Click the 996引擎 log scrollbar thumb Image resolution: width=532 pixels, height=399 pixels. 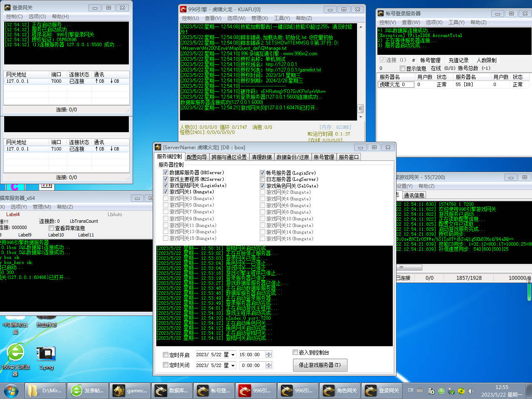click(x=360, y=108)
